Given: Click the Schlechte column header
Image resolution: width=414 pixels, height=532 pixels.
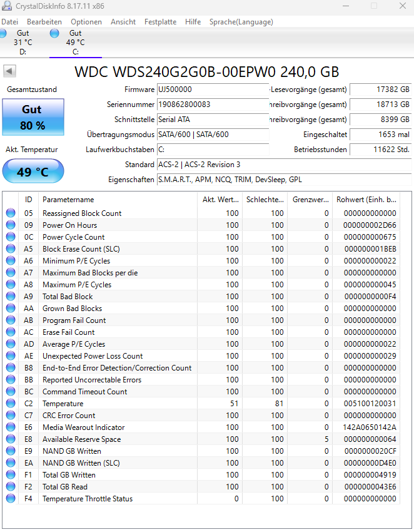Looking at the screenshot, I should (265, 200).
